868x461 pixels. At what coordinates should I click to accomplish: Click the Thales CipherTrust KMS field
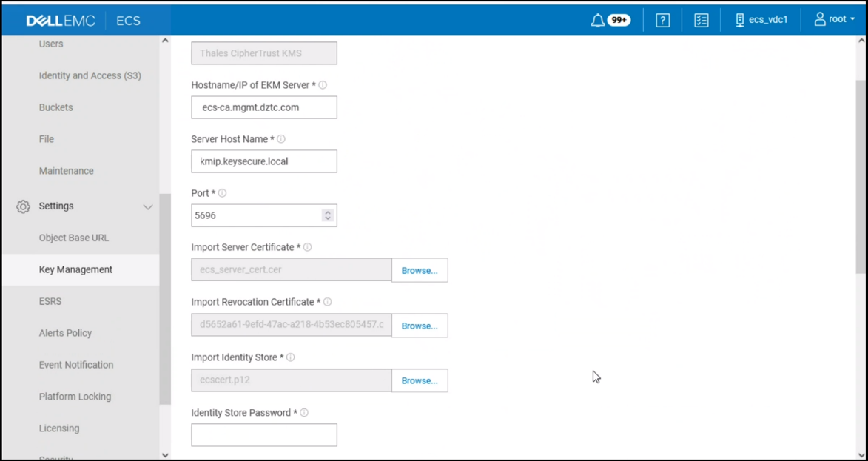[264, 54]
